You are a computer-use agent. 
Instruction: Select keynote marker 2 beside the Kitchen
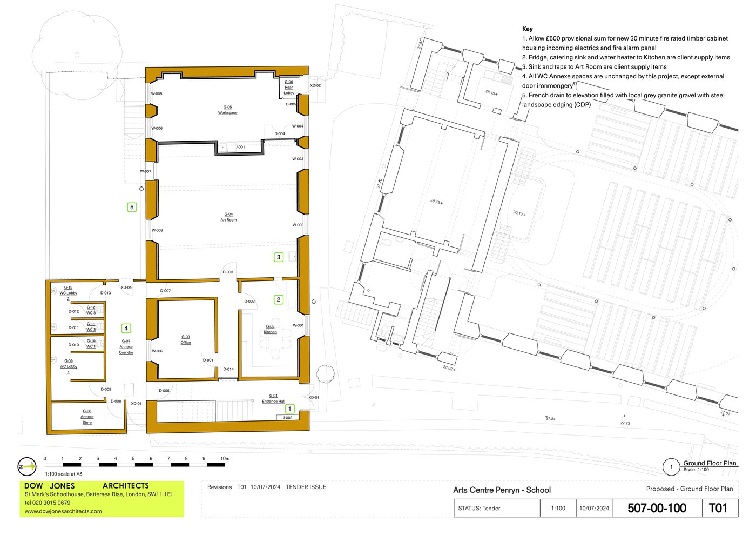pos(279,299)
